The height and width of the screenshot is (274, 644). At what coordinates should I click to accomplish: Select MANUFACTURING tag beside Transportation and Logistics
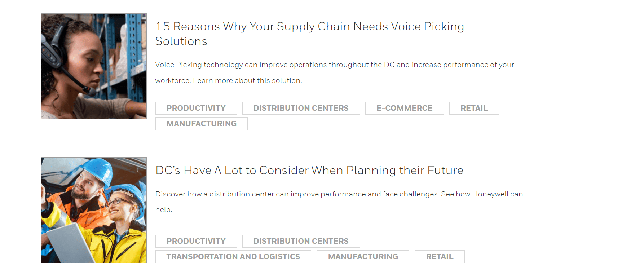[x=363, y=257]
